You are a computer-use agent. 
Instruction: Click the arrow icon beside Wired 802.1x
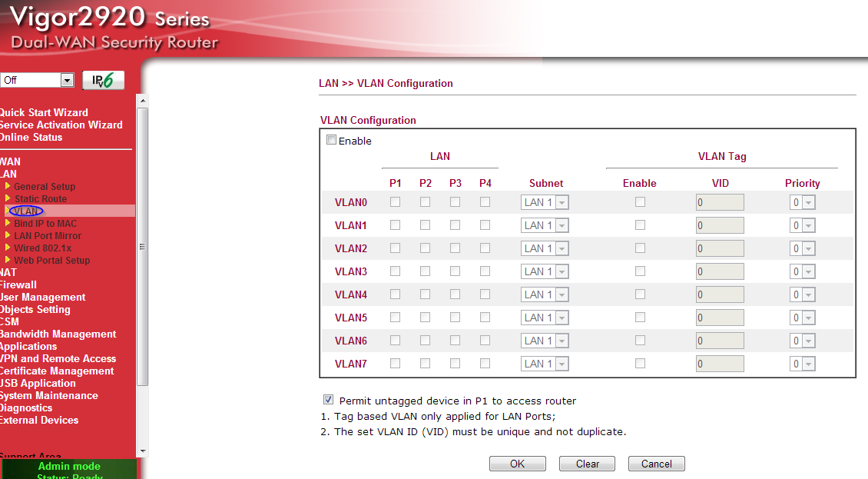tap(8, 248)
